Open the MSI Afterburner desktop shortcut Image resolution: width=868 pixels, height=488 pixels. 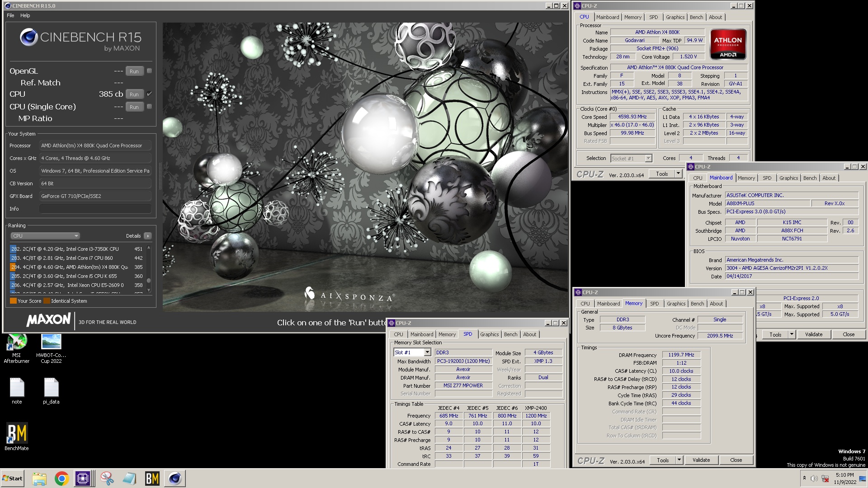coord(17,348)
